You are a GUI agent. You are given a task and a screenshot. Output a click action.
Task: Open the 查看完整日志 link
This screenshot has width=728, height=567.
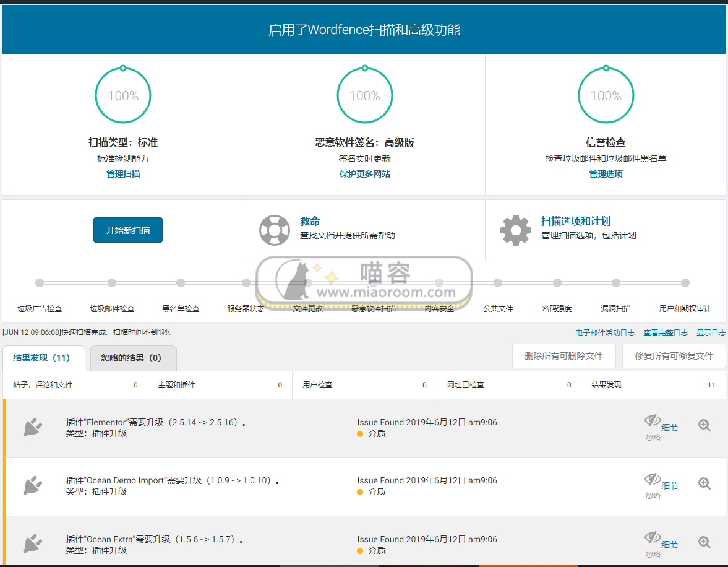coord(666,333)
